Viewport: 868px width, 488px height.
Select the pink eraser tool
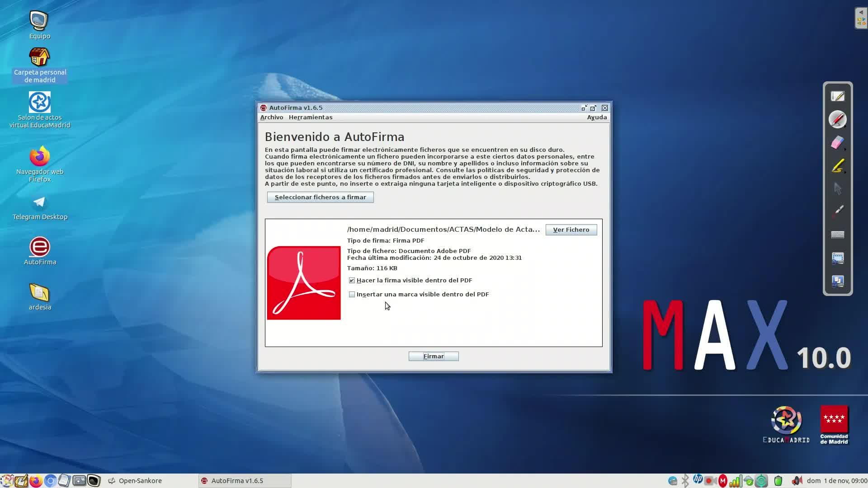click(837, 142)
